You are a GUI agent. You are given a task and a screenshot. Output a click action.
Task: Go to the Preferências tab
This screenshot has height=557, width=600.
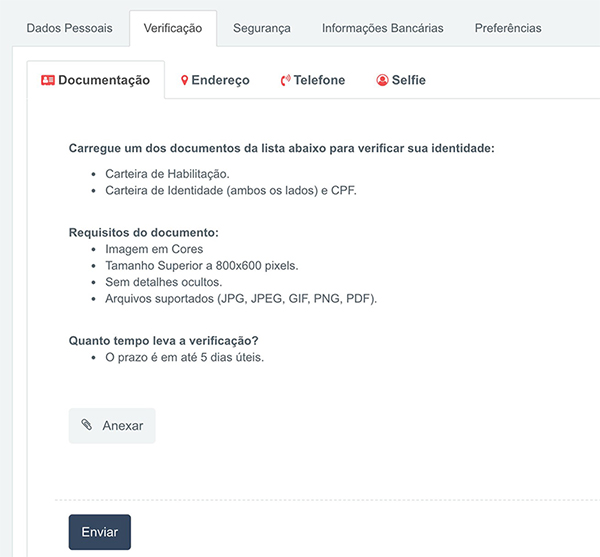click(x=508, y=28)
